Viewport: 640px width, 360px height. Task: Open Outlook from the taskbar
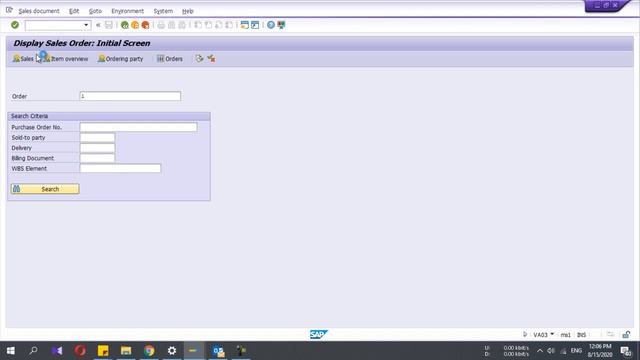point(218,351)
